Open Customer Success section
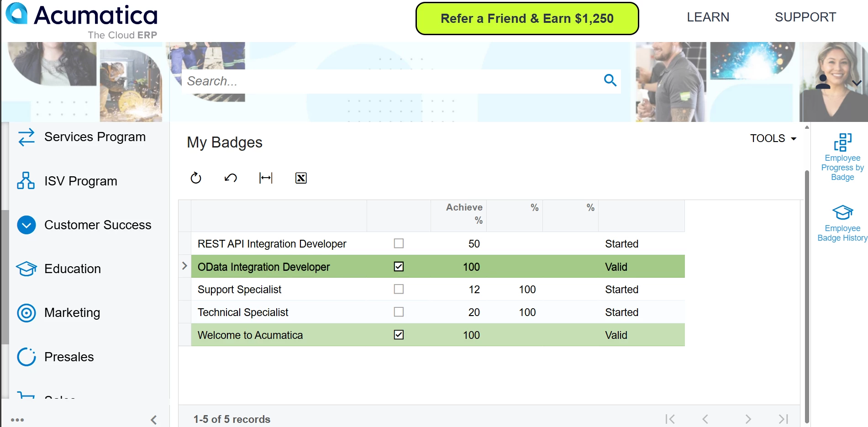Image resolution: width=868 pixels, height=427 pixels. (98, 225)
